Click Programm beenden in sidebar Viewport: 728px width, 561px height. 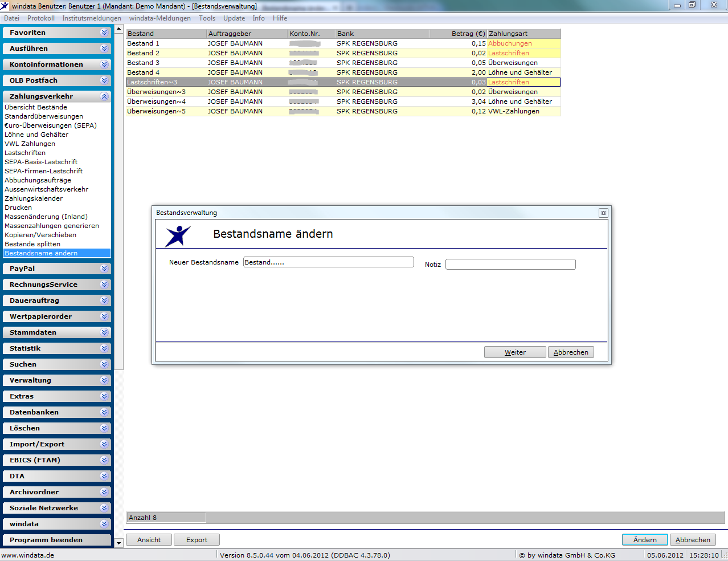tap(56, 540)
